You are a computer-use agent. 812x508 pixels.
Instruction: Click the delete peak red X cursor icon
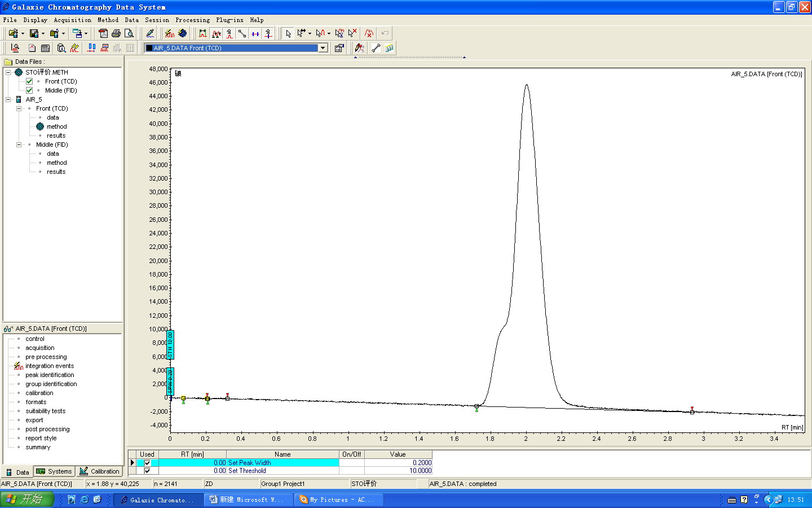point(352,33)
